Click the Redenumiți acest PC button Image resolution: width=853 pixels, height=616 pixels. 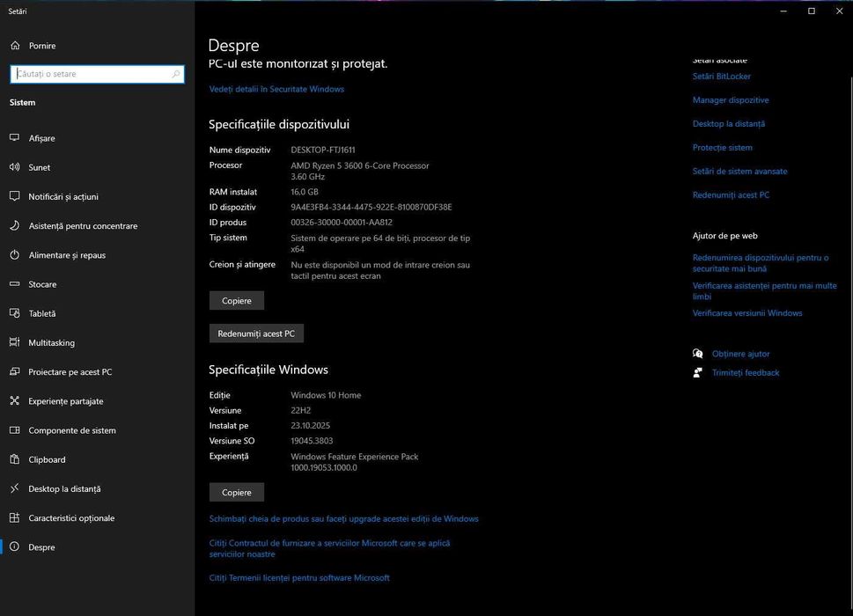[256, 334]
